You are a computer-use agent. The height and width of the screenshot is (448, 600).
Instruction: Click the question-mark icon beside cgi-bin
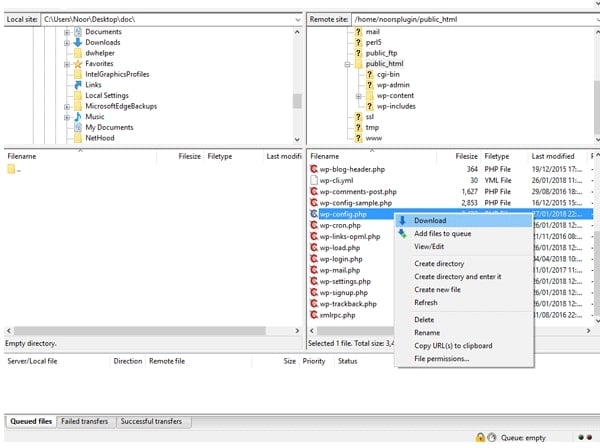[x=369, y=74]
